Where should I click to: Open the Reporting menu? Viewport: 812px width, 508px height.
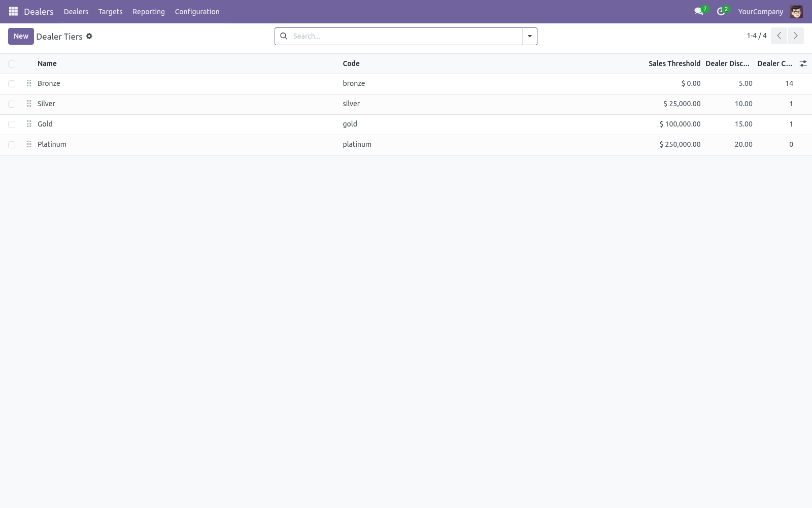tap(149, 12)
